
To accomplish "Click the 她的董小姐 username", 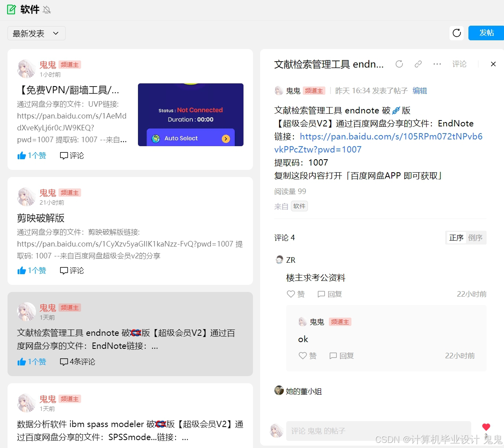I will tap(304, 392).
